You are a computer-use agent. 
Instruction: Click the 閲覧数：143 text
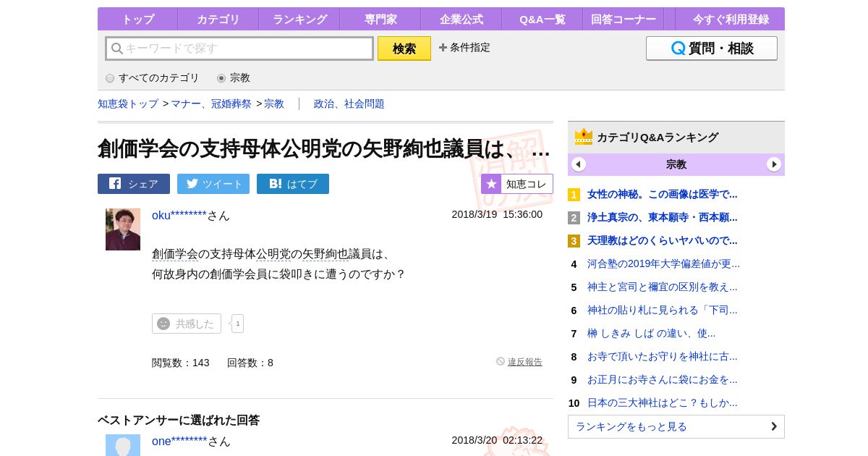point(181,363)
